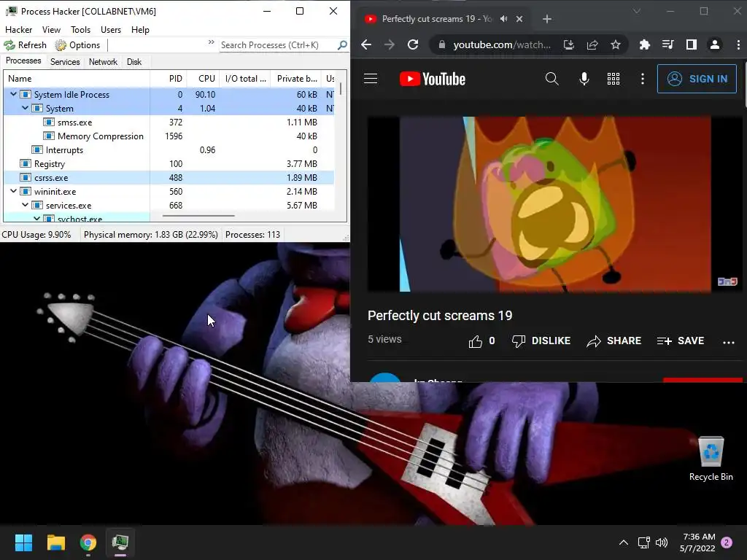The image size is (747, 560).
Task: Open the Chrome three-dot menu
Action: pyautogui.click(x=738, y=44)
